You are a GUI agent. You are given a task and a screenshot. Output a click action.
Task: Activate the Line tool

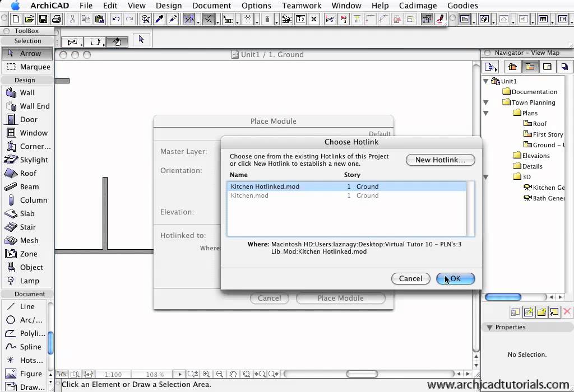click(x=25, y=306)
